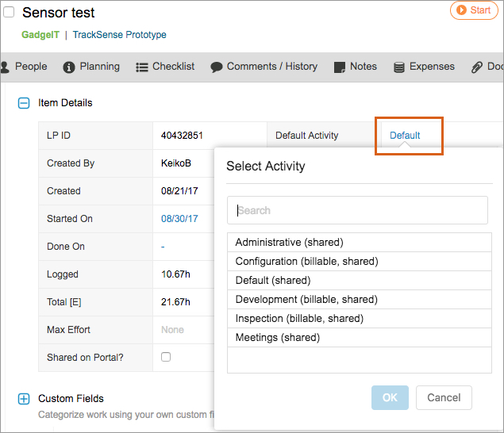Click the Comments speech bubble icon

217,67
